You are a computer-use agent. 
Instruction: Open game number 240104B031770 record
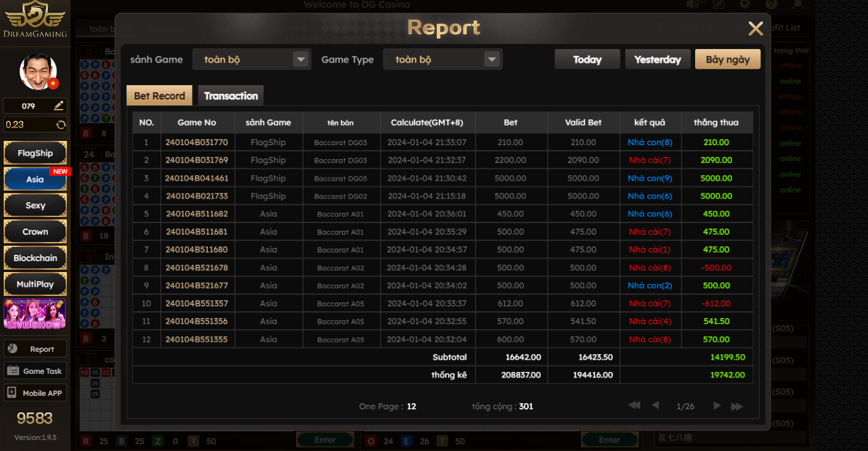[x=197, y=142]
